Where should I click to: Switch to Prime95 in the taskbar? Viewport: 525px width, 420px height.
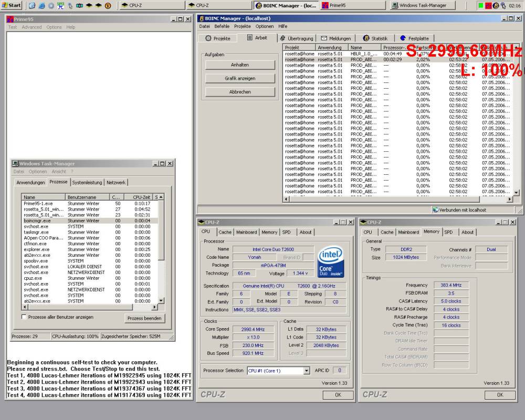tap(353, 5)
